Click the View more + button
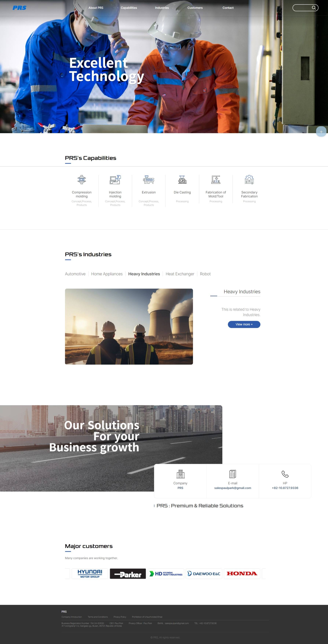328x644 pixels. click(244, 324)
